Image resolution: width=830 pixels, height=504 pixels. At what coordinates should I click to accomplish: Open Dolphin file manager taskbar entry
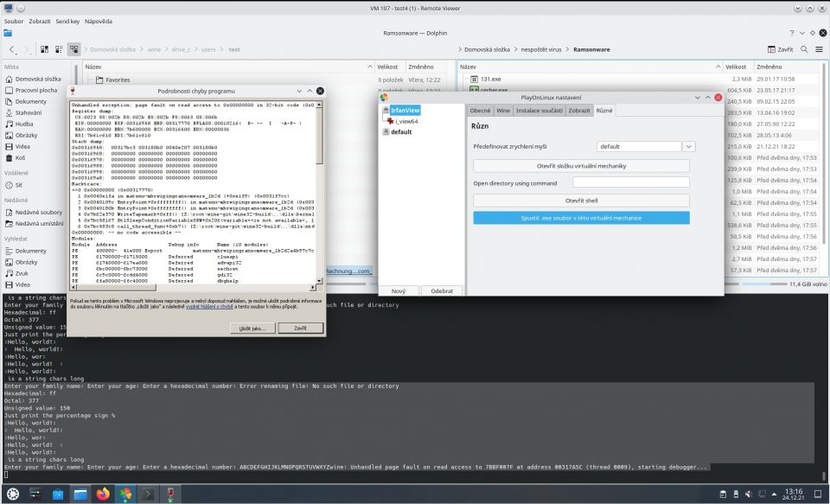[80, 494]
